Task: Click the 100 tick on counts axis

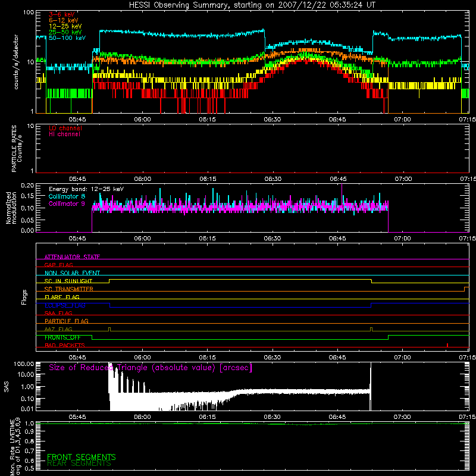Action: tap(29, 12)
